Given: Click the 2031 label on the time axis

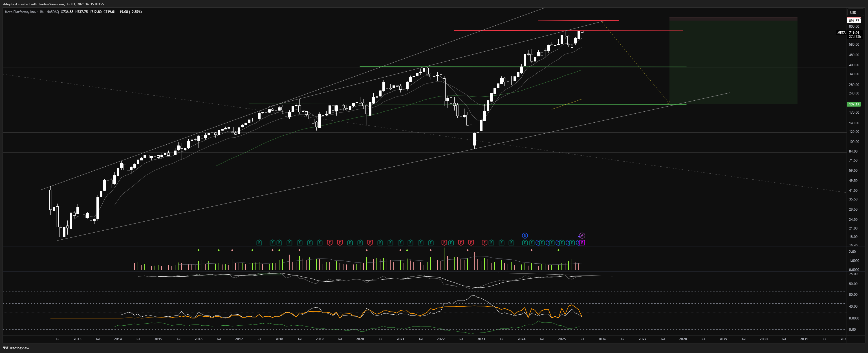Looking at the screenshot, I should click(804, 339).
